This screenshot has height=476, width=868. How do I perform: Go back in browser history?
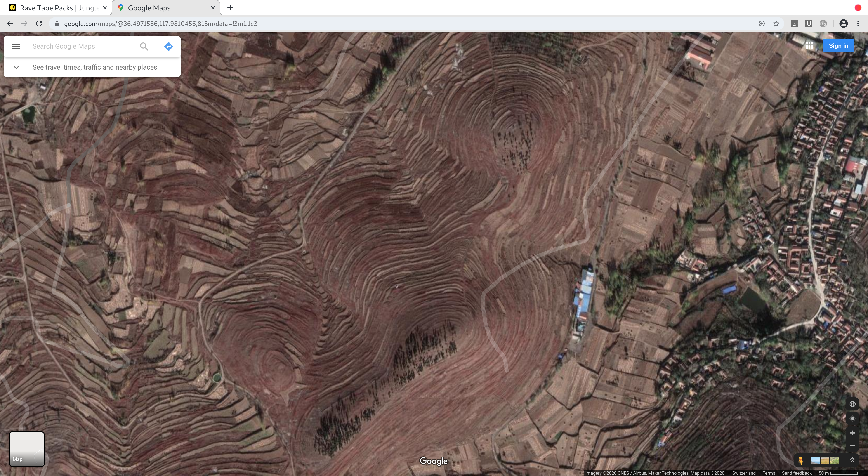tap(10, 24)
